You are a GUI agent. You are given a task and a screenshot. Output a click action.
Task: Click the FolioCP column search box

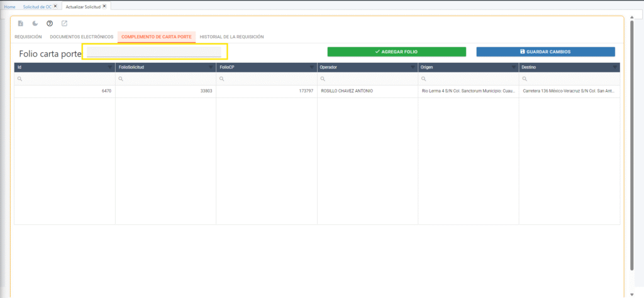pyautogui.click(x=269, y=79)
